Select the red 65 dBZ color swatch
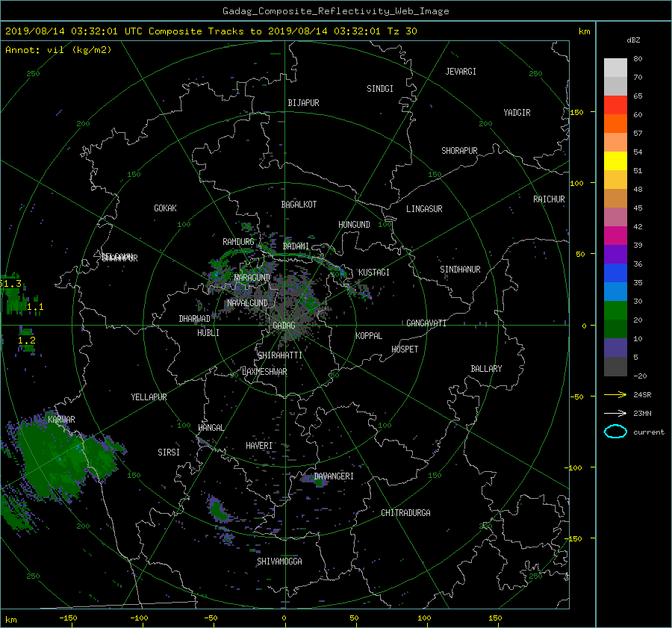672x628 pixels. pyautogui.click(x=615, y=105)
